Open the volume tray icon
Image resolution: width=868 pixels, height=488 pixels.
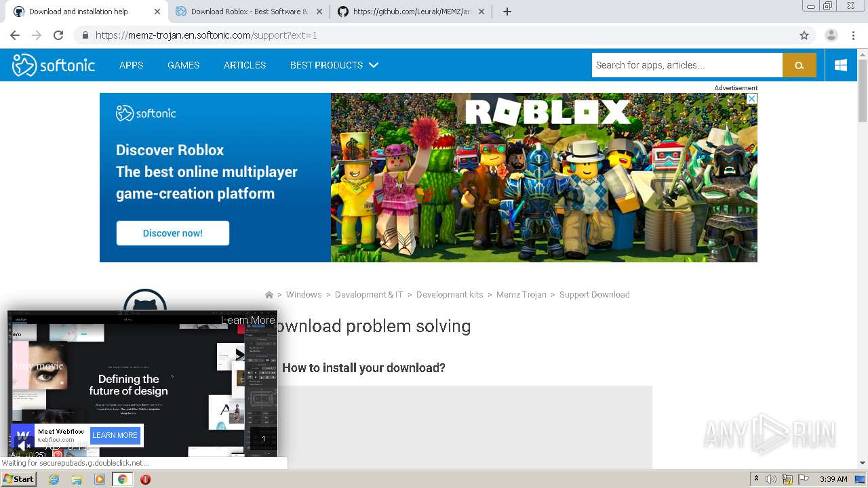pyautogui.click(x=771, y=479)
